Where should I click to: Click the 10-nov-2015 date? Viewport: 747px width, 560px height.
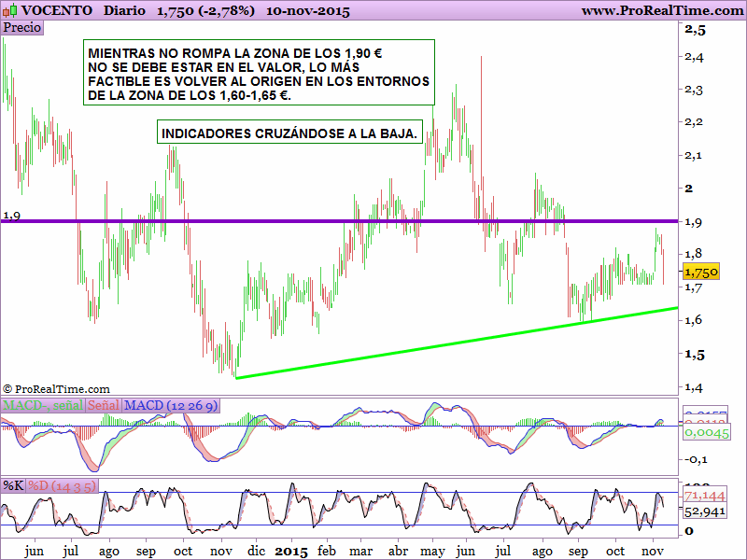coord(308,11)
